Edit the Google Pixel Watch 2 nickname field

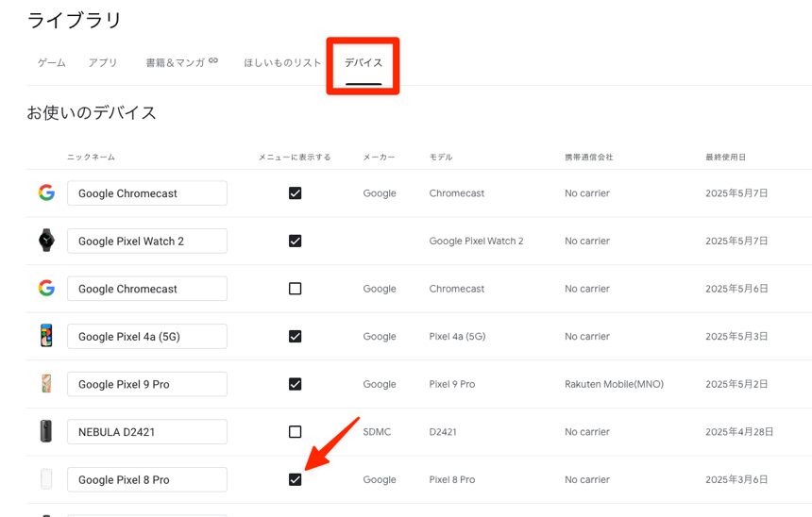pos(147,241)
